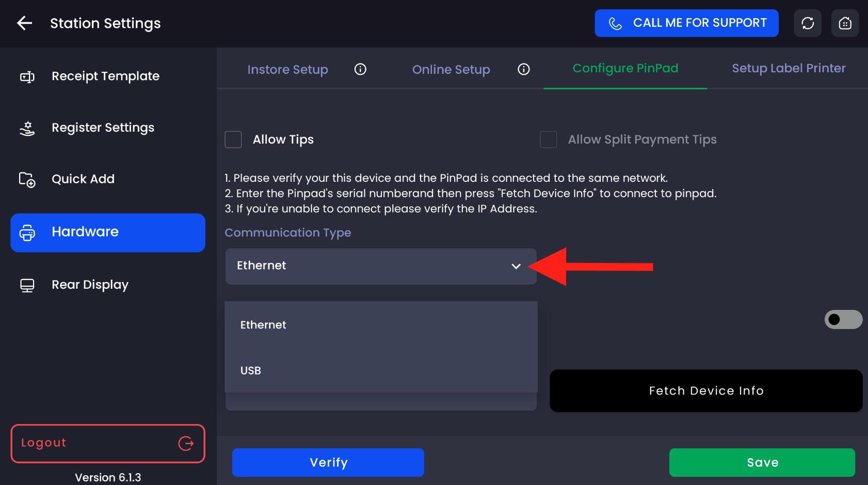Open the Instore Setup tab
The image size is (868, 485).
click(287, 69)
